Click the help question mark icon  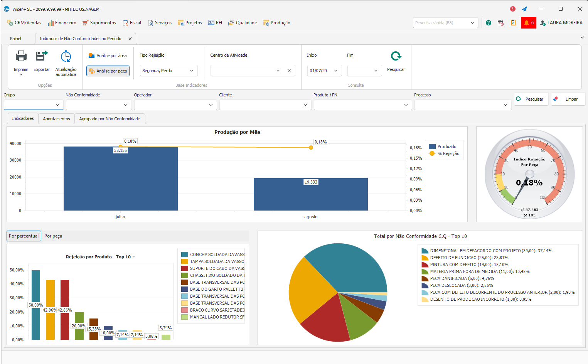point(489,23)
